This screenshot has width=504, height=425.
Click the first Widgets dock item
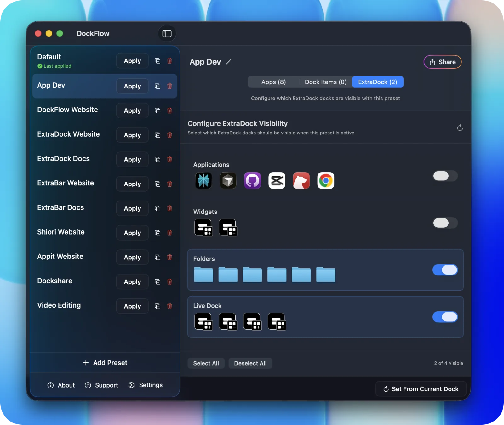pos(203,228)
